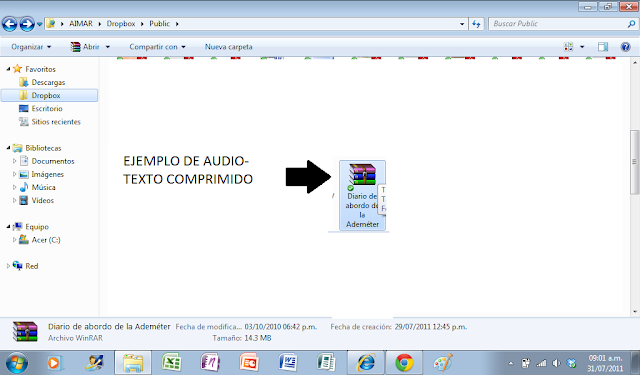The image size is (640, 375).
Task: Open Word from the taskbar
Action: 288,362
